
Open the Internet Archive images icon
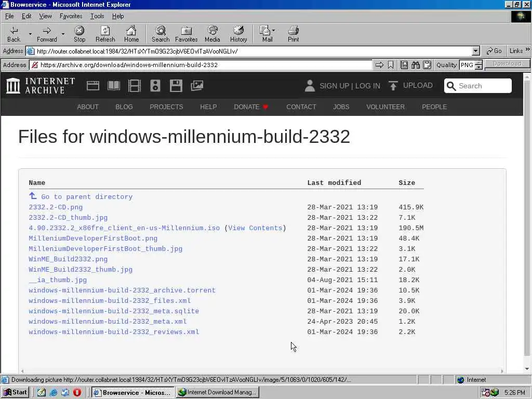(x=197, y=86)
